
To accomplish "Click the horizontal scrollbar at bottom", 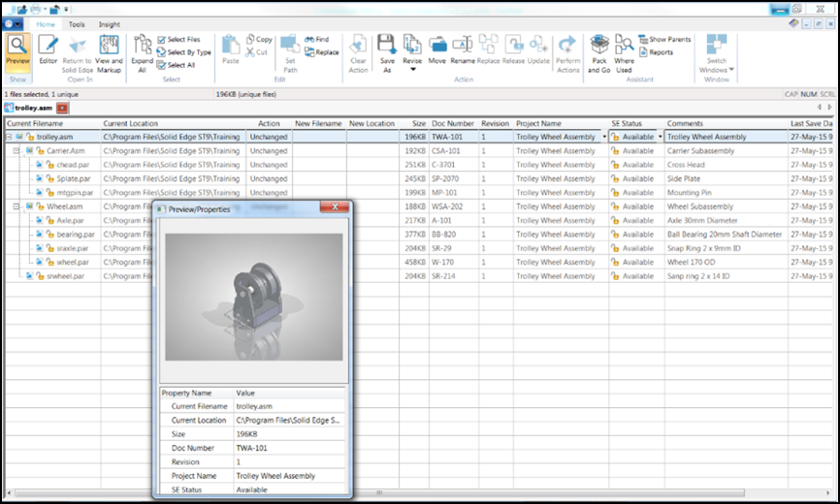I will pos(378,492).
